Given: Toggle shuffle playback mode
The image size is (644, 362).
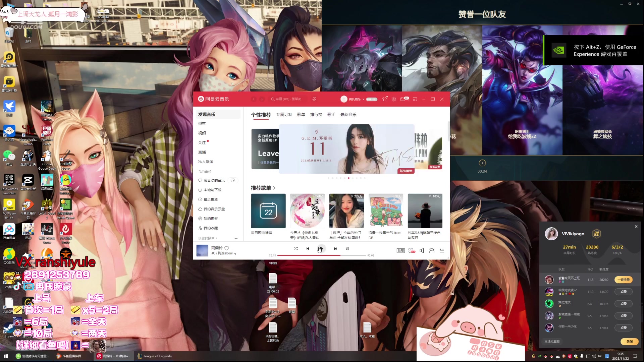Looking at the screenshot, I should [296, 248].
